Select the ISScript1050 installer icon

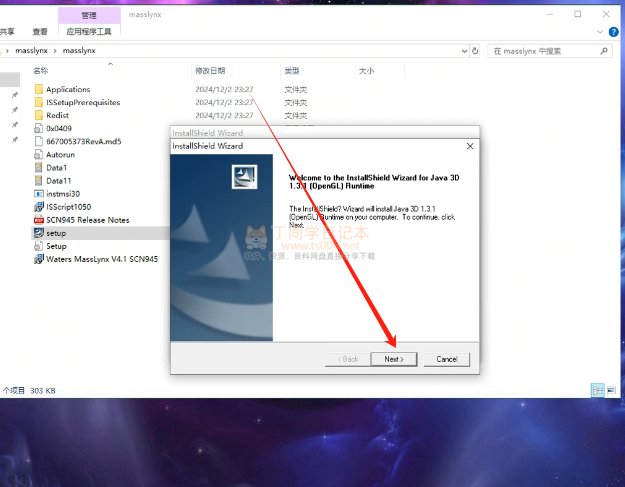coord(39,207)
